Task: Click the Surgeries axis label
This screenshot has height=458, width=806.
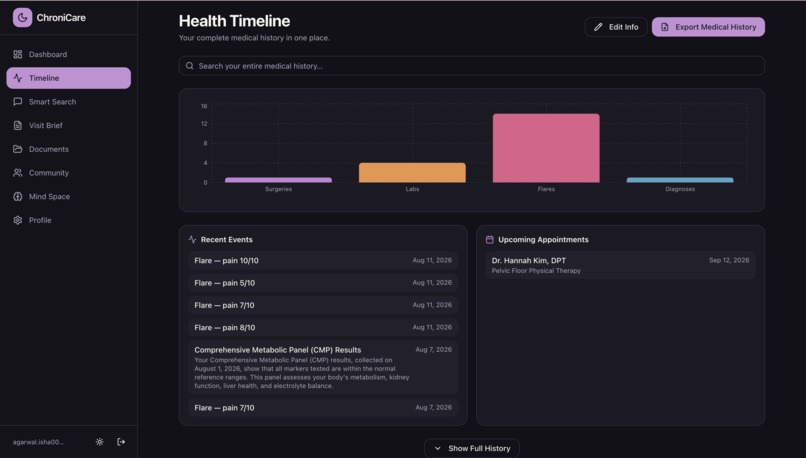Action: tap(278, 189)
